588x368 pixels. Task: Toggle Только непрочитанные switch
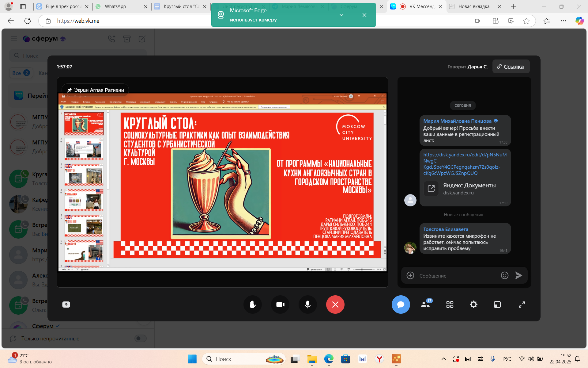click(140, 338)
